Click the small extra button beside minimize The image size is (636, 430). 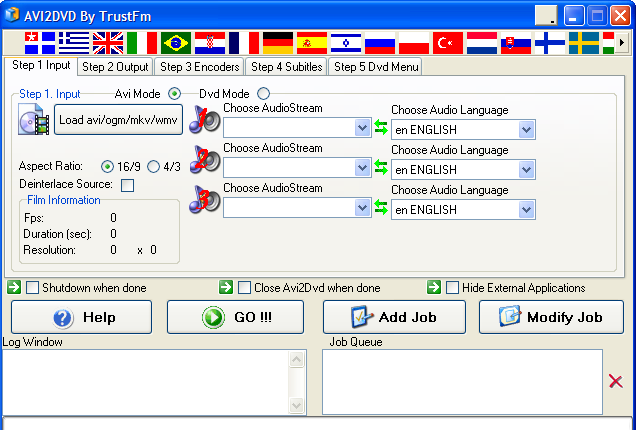coord(546,16)
